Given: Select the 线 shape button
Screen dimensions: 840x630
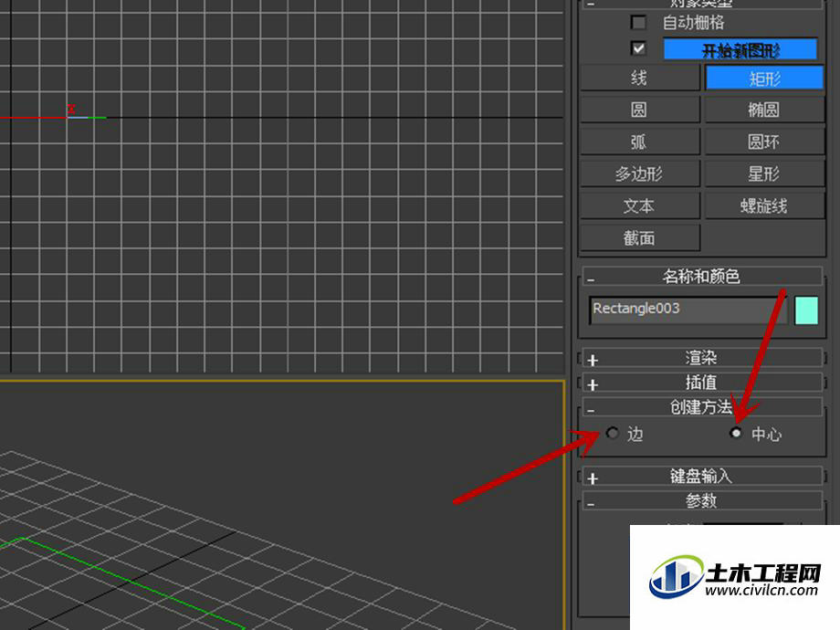Looking at the screenshot, I should click(x=640, y=79).
